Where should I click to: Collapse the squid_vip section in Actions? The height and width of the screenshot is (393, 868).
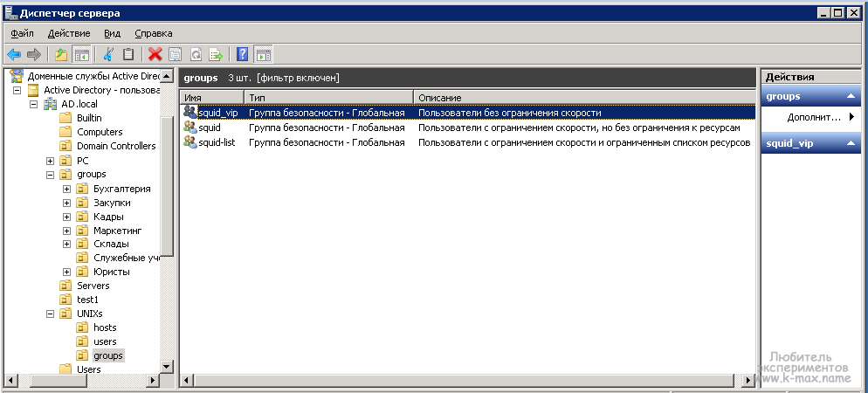pos(851,143)
